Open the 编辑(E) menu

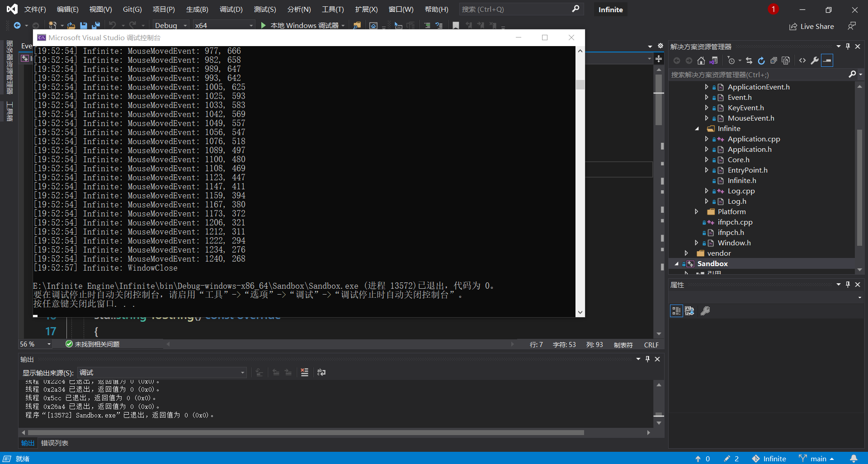[67, 9]
